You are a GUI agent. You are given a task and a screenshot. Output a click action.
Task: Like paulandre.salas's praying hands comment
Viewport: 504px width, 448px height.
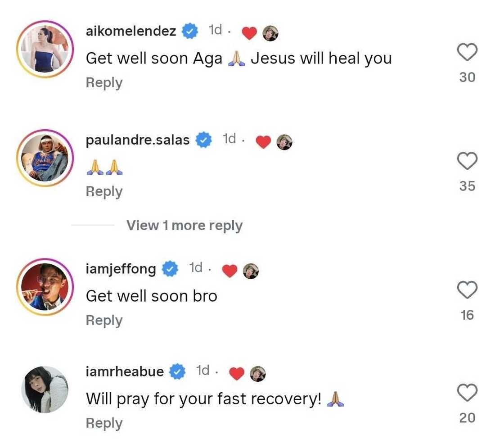(467, 161)
